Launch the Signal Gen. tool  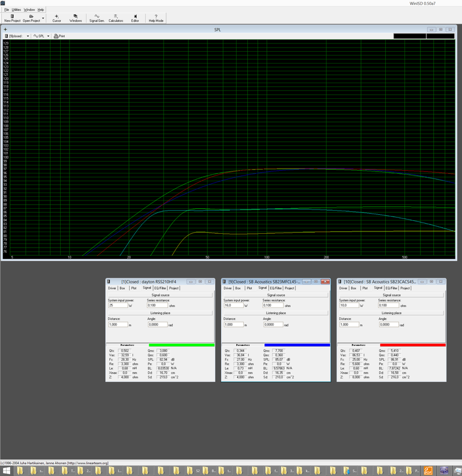tap(96, 18)
